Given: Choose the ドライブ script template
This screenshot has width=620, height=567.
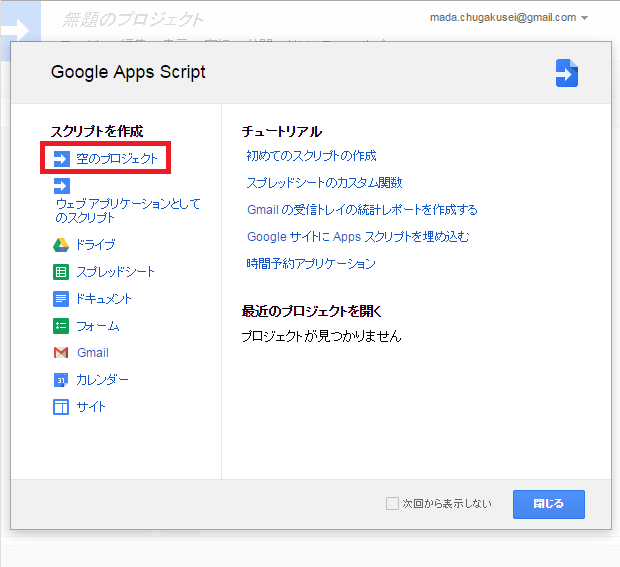Looking at the screenshot, I should [x=96, y=245].
